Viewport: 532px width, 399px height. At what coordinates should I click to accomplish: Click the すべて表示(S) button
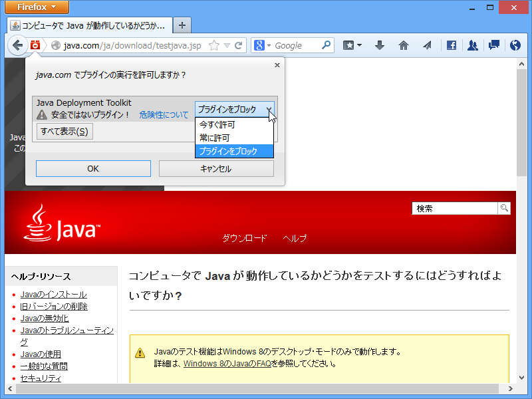point(65,131)
